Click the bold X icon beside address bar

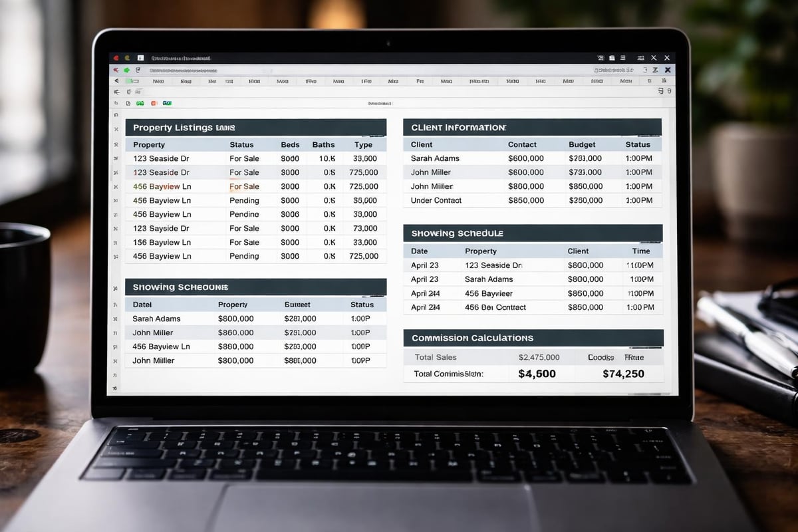pyautogui.click(x=668, y=70)
